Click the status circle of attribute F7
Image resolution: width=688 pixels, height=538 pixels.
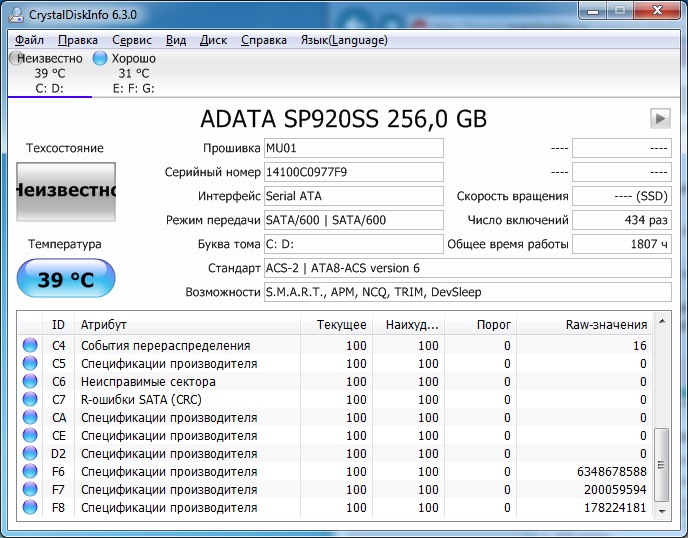click(30, 489)
